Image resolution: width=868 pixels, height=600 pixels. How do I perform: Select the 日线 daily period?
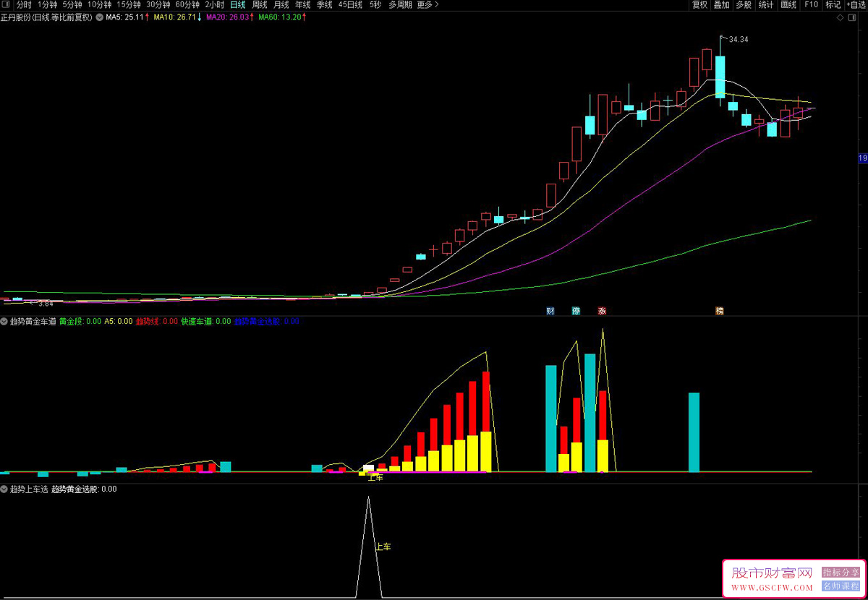point(238,4)
